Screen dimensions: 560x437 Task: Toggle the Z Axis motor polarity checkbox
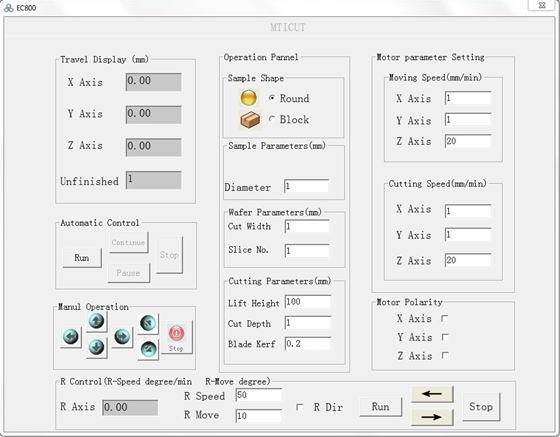click(x=445, y=356)
